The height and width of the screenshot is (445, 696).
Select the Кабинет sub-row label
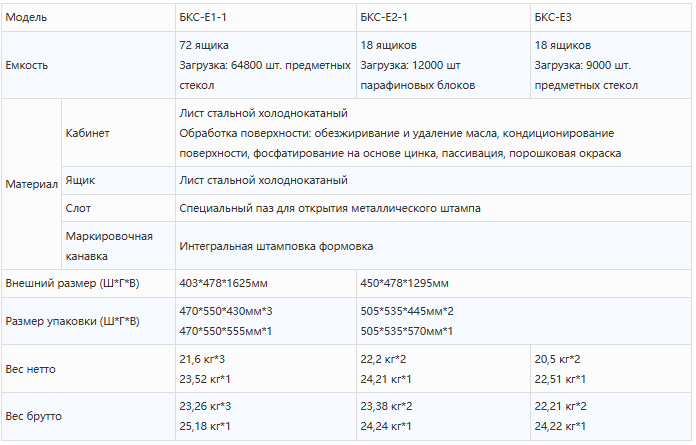pos(87,133)
